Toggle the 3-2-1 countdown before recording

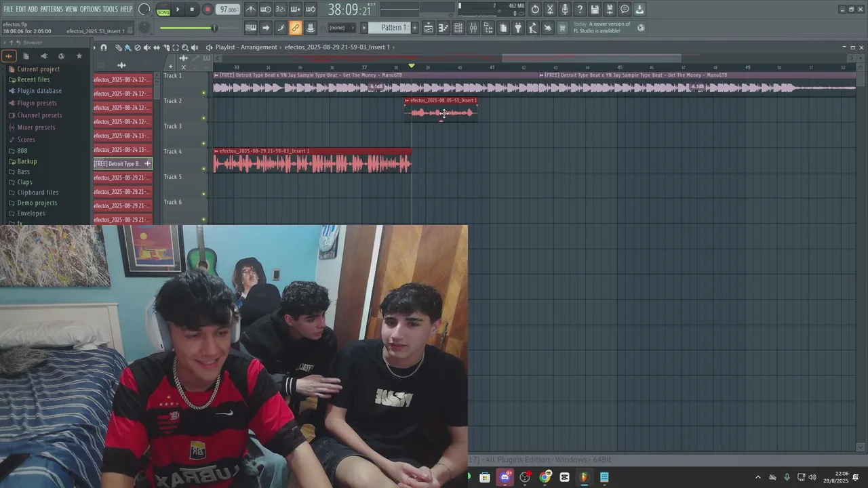pyautogui.click(x=281, y=9)
